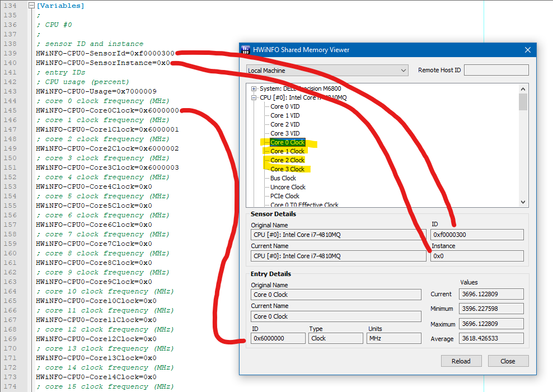Open the Local Machine dropdown
This screenshot has width=553, height=392.
click(404, 69)
